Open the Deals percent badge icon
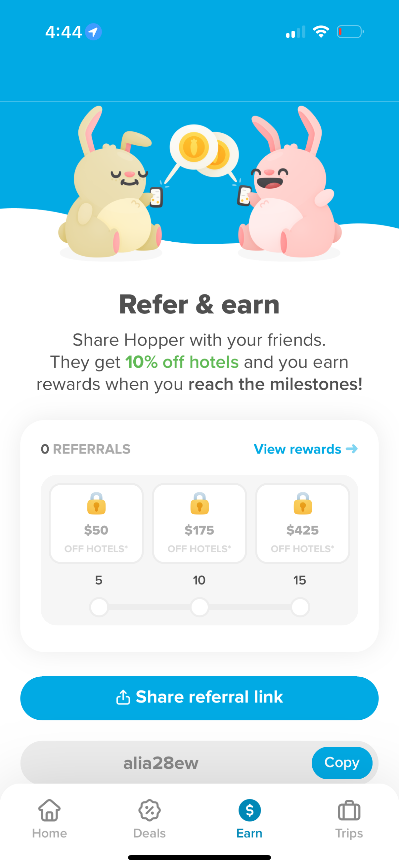 150,810
